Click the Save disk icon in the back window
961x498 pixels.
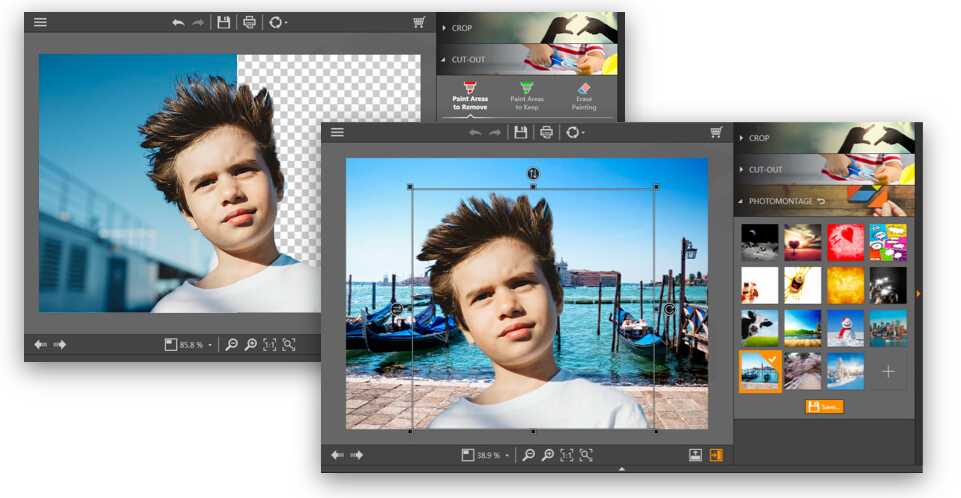(224, 23)
